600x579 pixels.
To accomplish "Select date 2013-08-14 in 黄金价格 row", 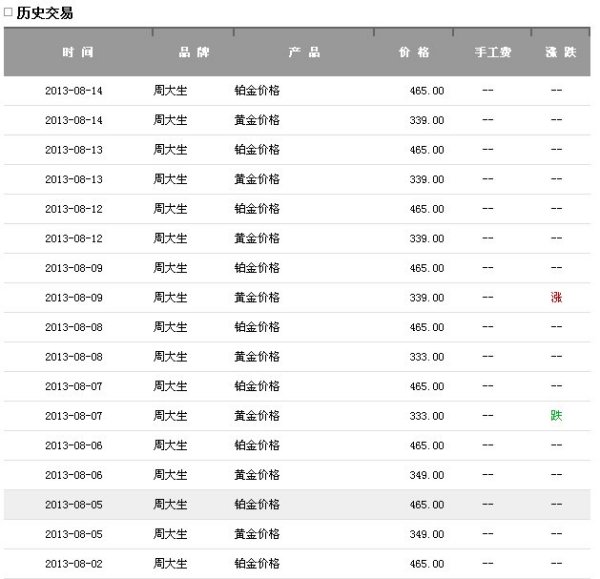I will coord(74,120).
